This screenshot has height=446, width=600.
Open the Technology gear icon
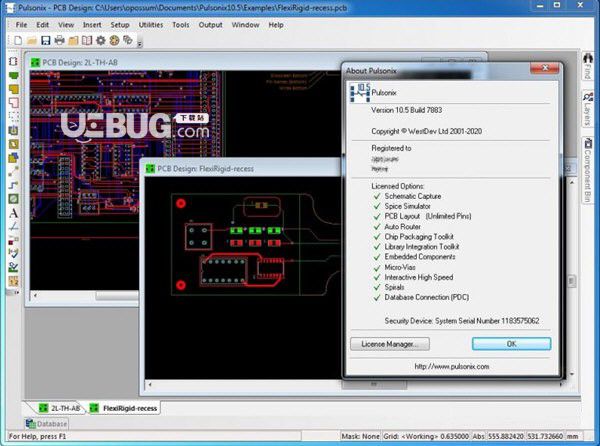pos(101,40)
